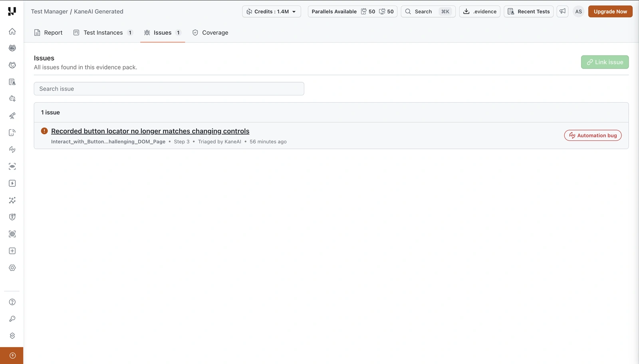Screen dimensions: 639x364
Task: Focus the Search issue field
Action: (x=169, y=89)
